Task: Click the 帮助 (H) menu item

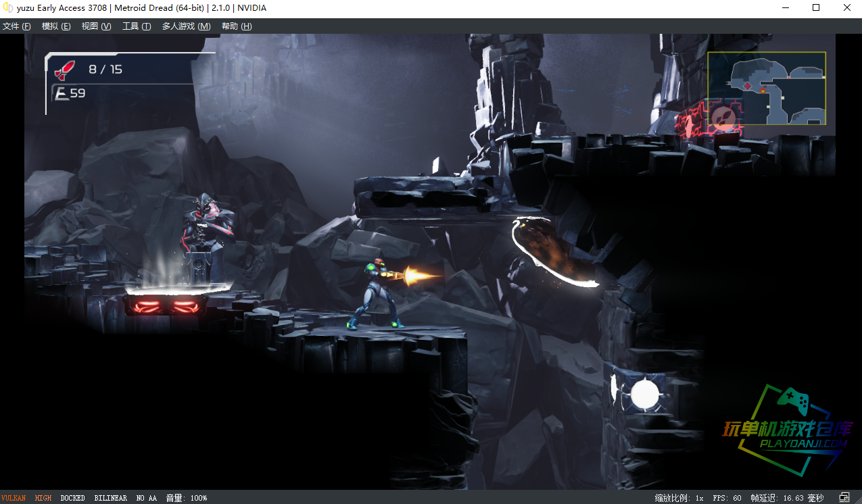Action: 237,26
